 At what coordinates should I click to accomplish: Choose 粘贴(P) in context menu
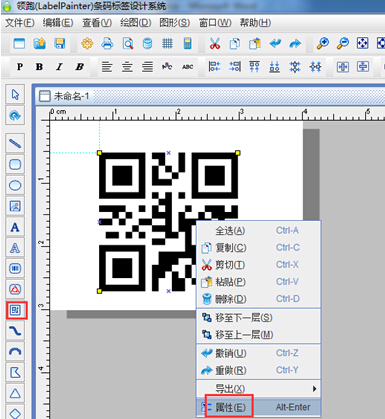[x=258, y=282]
